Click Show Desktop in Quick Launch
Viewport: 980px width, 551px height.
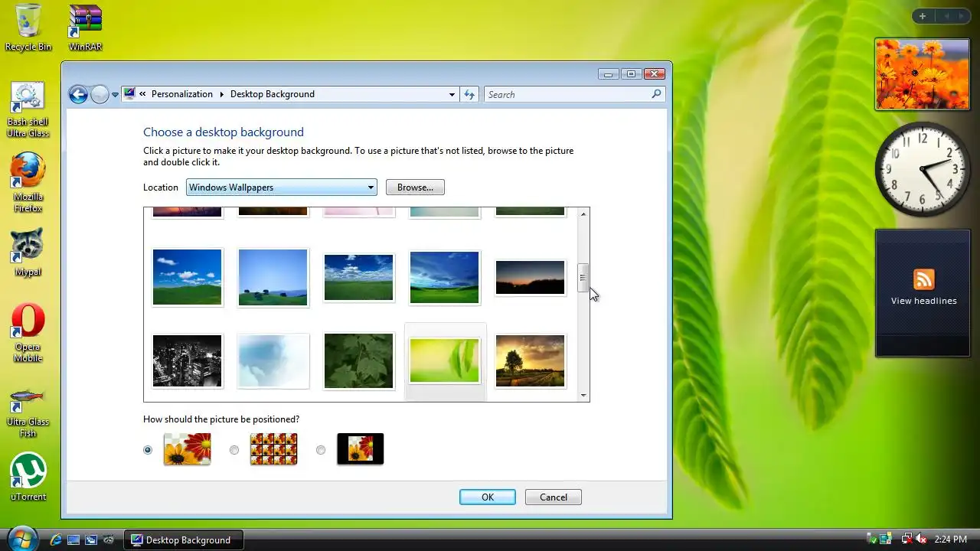[x=73, y=540]
